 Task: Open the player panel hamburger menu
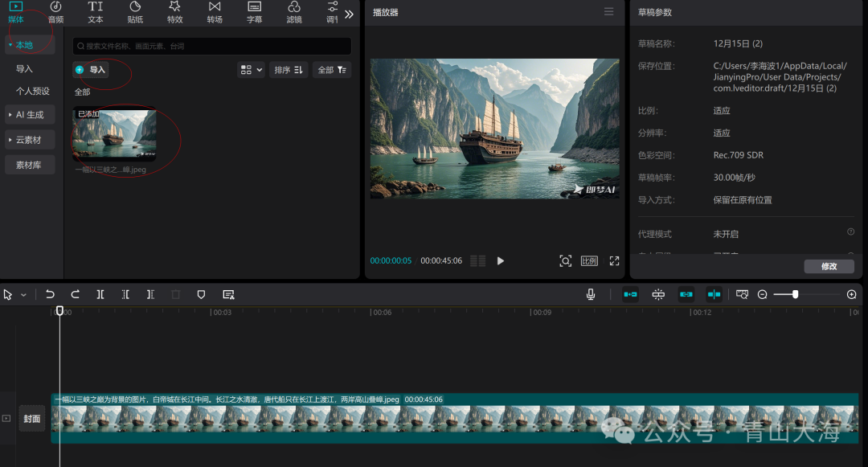[x=608, y=12]
